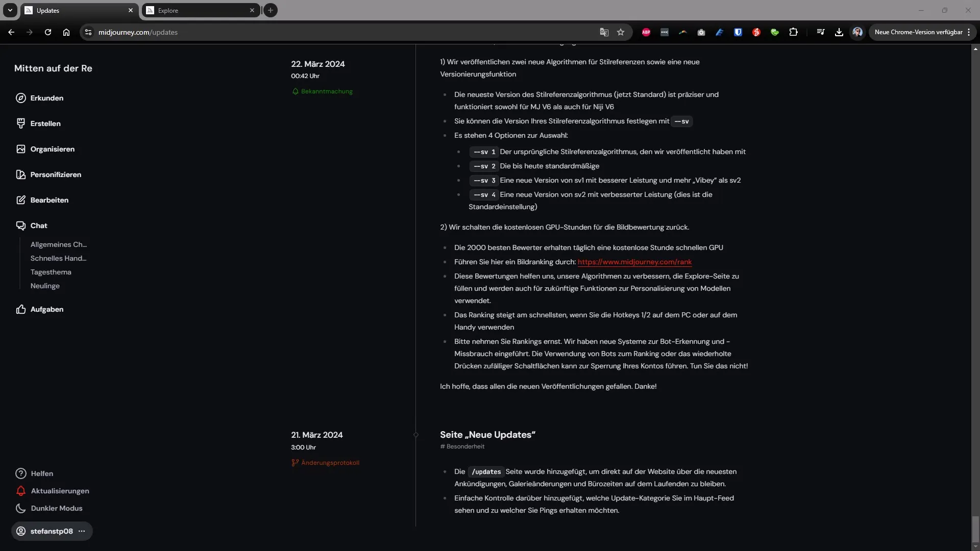Close the Updates browser tab
980x551 pixels.
pyautogui.click(x=131, y=10)
